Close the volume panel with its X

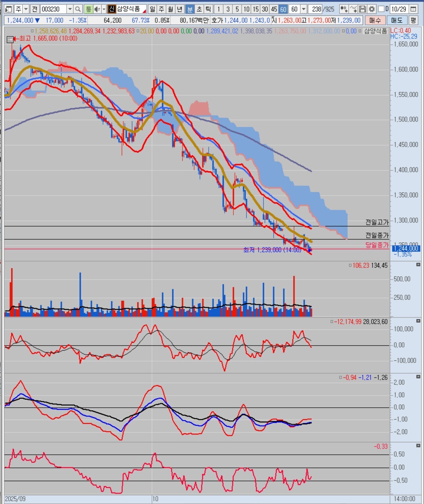click(x=418, y=265)
